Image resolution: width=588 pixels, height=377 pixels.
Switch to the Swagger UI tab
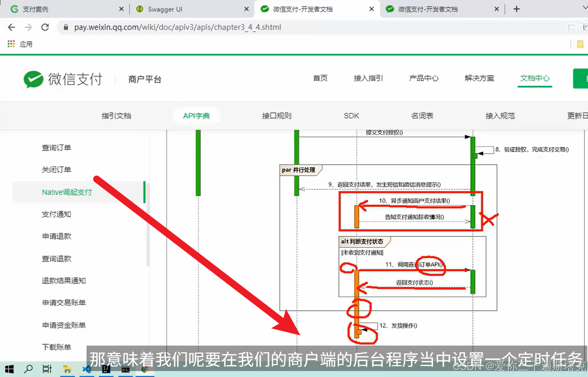(x=191, y=9)
